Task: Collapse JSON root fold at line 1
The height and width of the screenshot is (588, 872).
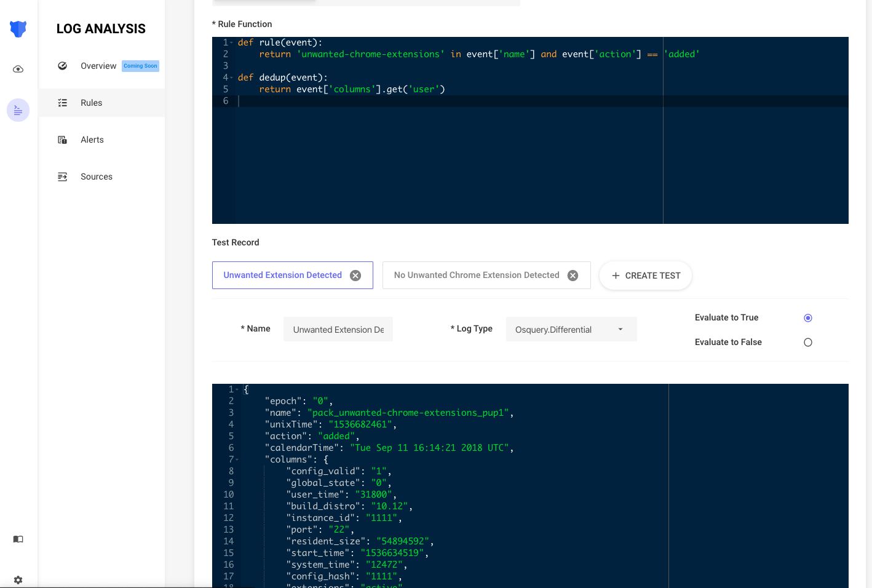Action: point(237,389)
